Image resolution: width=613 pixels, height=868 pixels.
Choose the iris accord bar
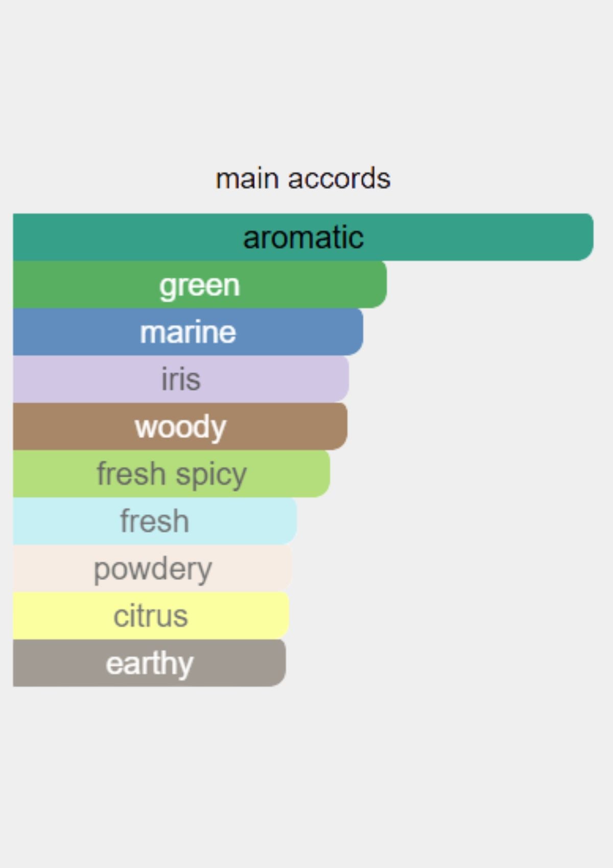[x=181, y=379]
